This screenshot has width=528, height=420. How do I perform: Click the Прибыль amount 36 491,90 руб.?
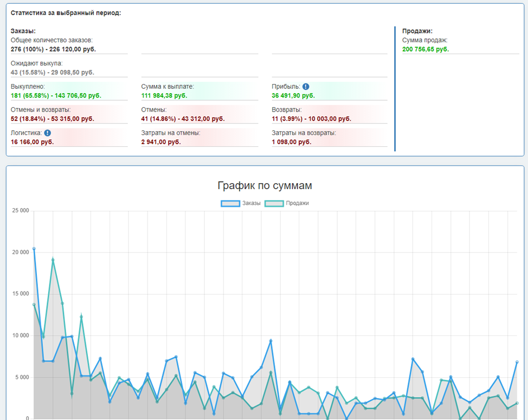point(293,96)
